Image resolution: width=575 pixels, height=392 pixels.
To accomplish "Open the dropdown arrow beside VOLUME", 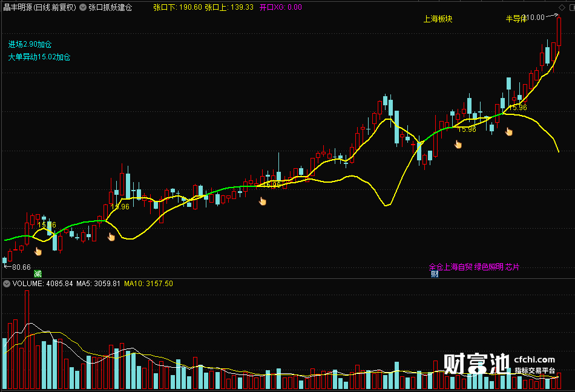I will click(7, 284).
